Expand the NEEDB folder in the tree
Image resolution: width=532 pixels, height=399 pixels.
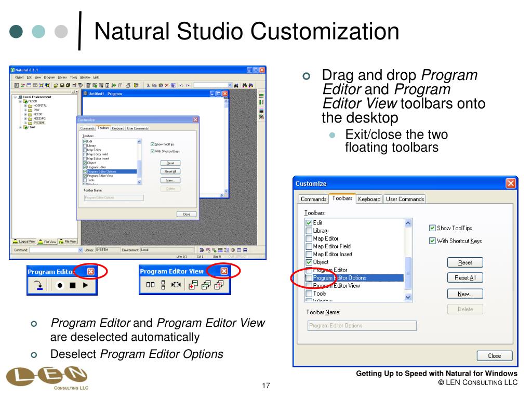point(25,114)
